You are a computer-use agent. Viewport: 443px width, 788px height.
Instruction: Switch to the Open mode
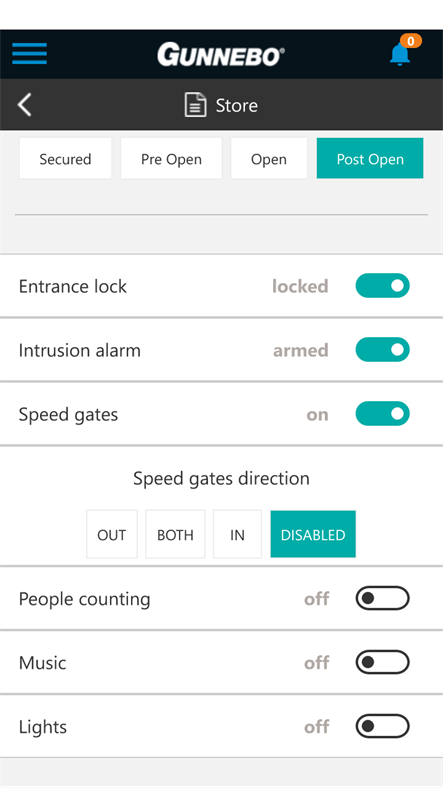[269, 159]
